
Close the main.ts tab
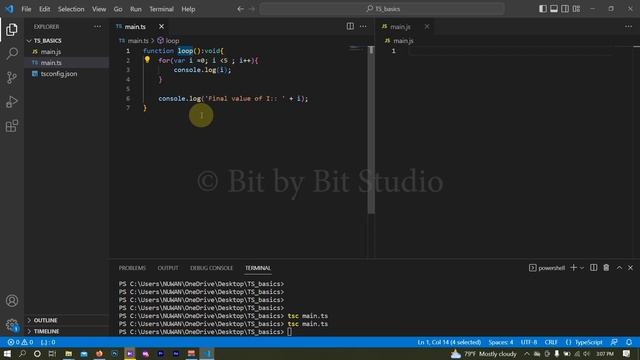click(161, 27)
